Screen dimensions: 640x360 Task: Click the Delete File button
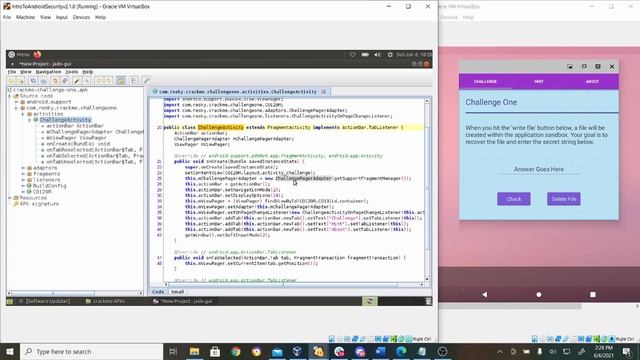pos(564,199)
